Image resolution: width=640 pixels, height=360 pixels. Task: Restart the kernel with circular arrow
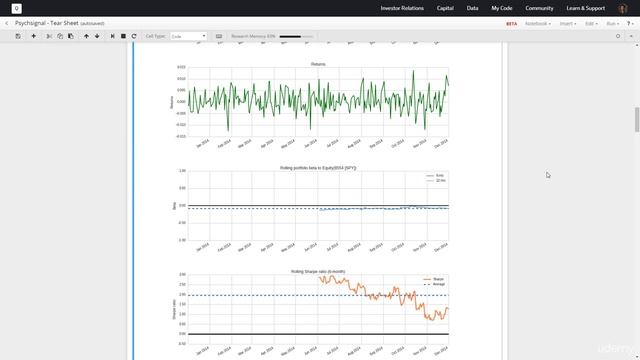(x=134, y=36)
